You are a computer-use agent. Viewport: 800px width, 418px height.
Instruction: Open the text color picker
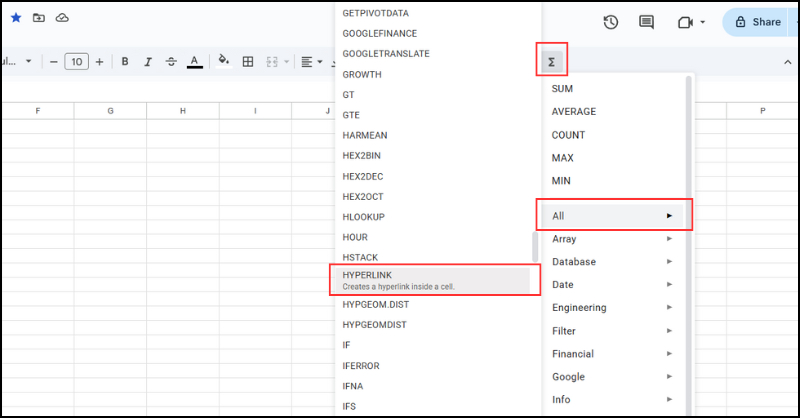[x=194, y=62]
